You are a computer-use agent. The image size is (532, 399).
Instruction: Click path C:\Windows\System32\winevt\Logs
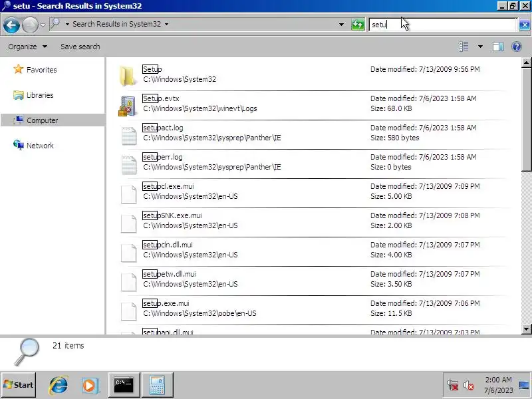[x=200, y=108]
